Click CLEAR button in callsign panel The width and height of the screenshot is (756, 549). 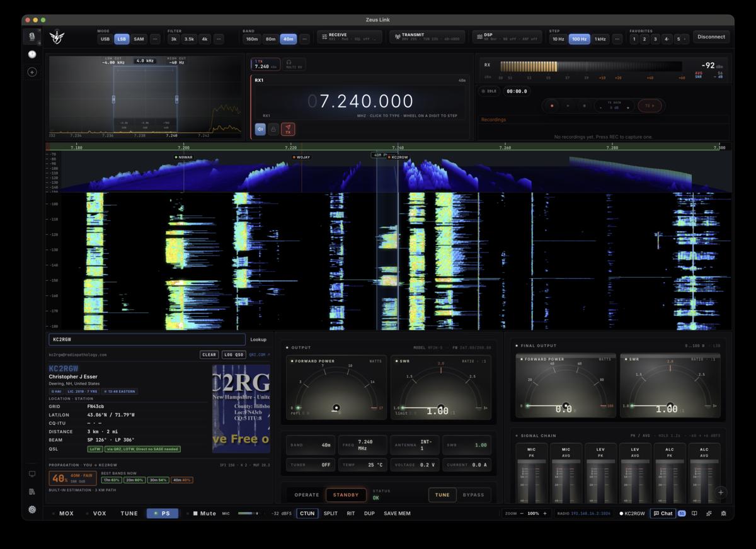point(209,354)
